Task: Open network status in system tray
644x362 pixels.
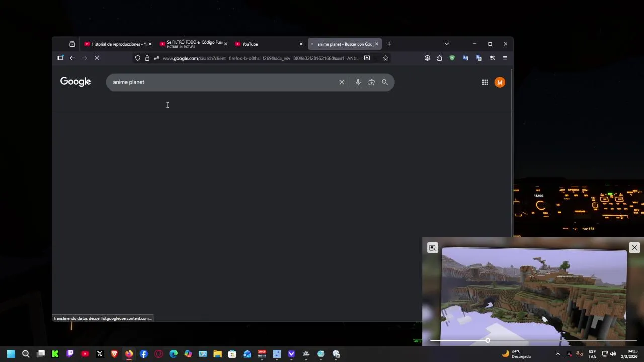Action: click(x=605, y=354)
